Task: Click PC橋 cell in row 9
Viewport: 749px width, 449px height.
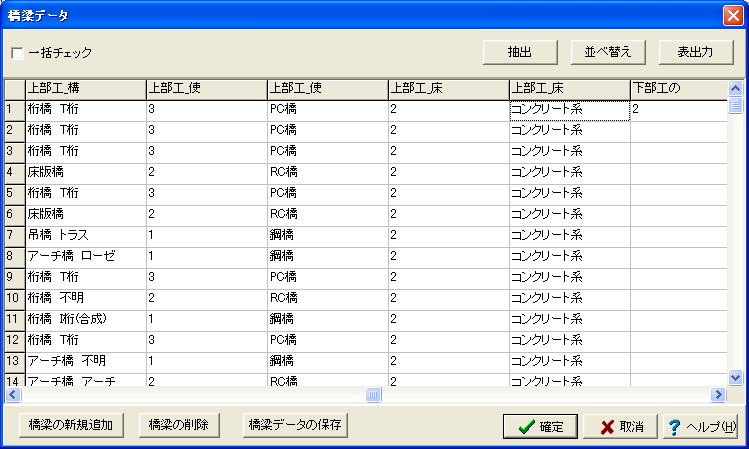Action: tap(328, 278)
